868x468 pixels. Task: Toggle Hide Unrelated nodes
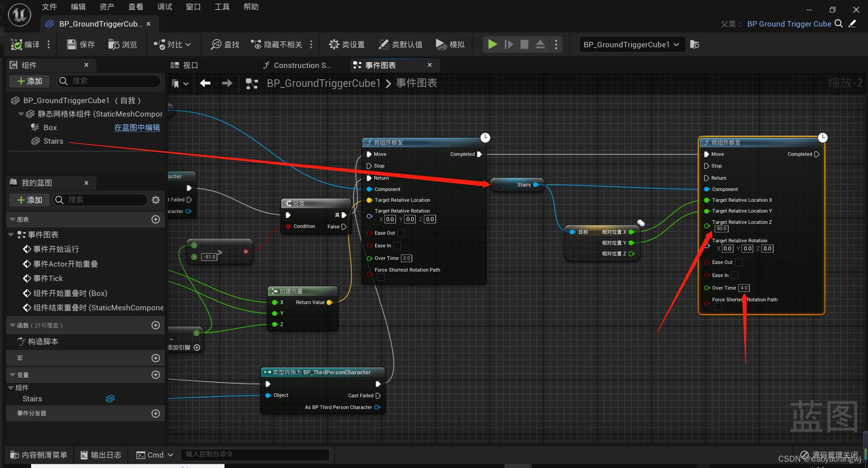pos(276,44)
